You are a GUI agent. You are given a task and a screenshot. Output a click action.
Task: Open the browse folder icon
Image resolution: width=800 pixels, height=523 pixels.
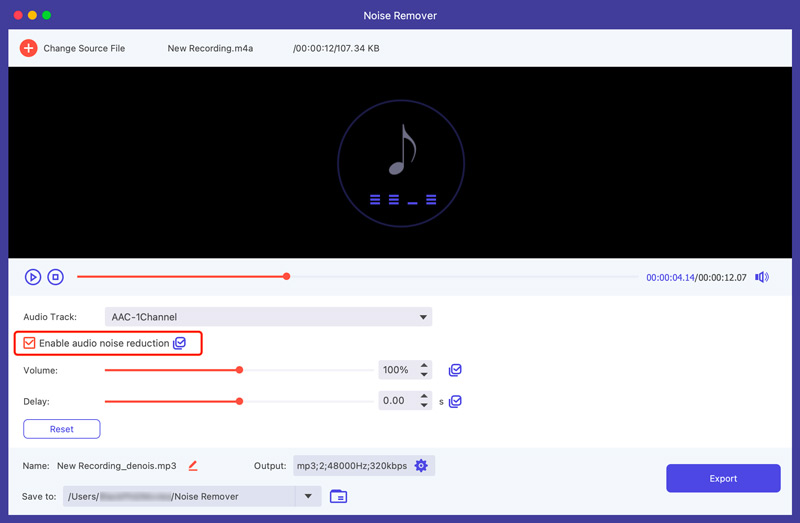[x=338, y=496]
